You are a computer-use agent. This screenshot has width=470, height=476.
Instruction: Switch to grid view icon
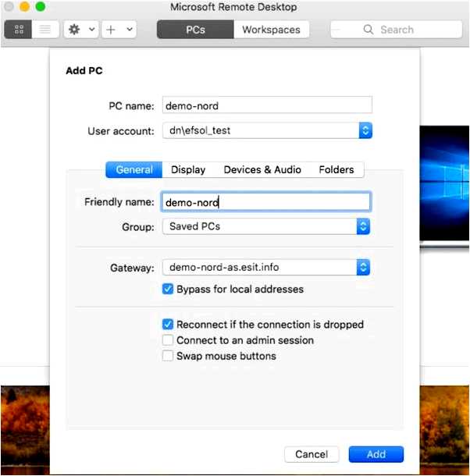coord(18,30)
